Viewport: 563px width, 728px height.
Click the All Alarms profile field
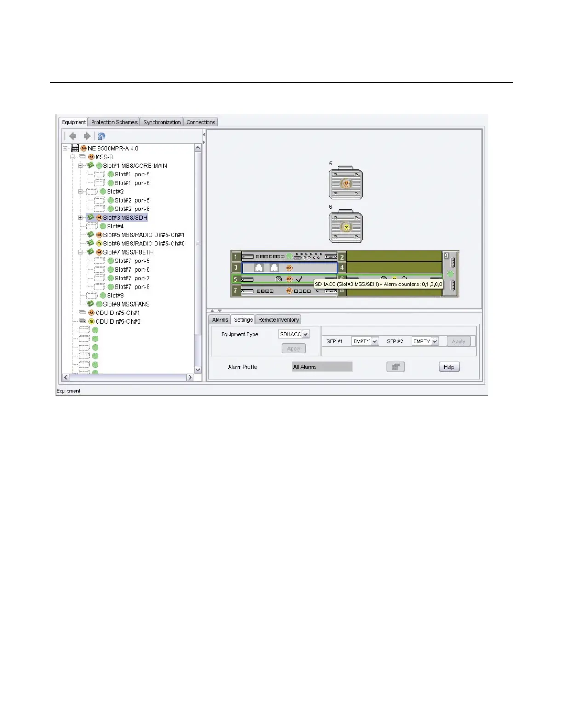click(x=322, y=367)
